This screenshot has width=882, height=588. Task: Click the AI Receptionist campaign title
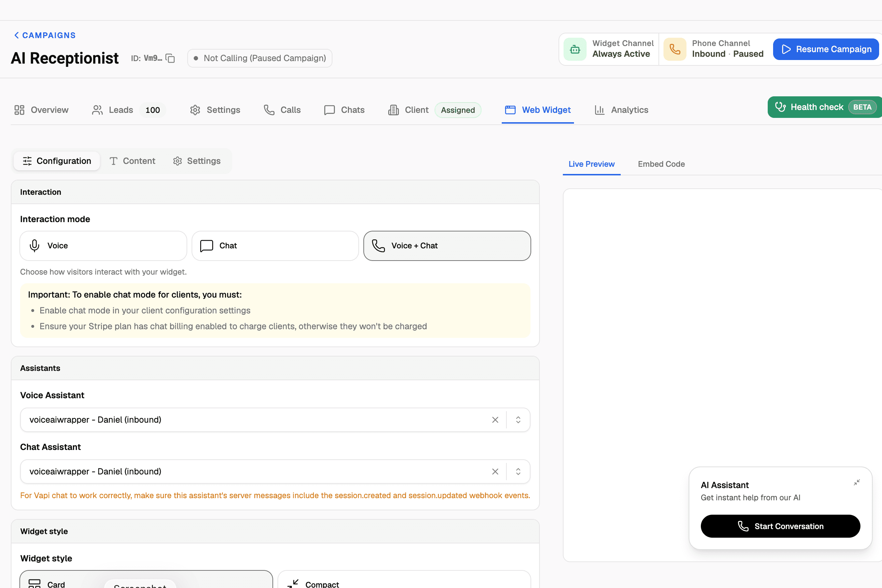[64, 58]
